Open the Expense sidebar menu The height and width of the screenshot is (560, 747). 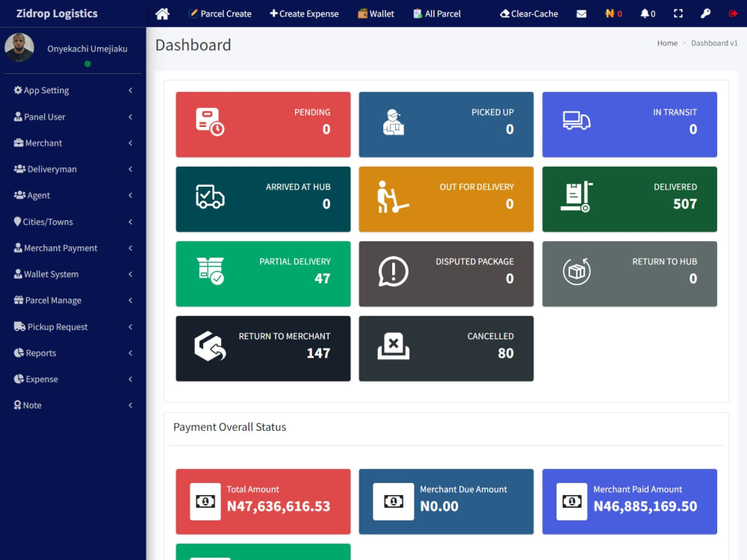(x=73, y=379)
